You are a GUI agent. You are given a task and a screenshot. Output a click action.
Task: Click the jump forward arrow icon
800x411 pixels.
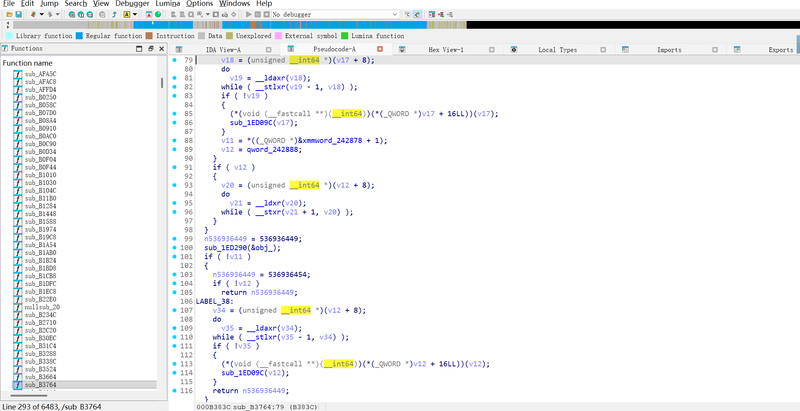pos(50,14)
